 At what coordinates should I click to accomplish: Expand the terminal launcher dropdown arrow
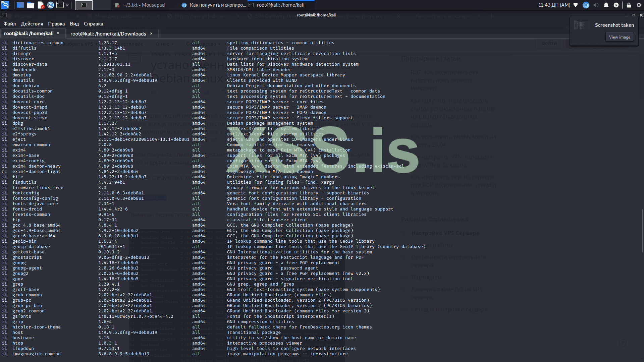67,5
